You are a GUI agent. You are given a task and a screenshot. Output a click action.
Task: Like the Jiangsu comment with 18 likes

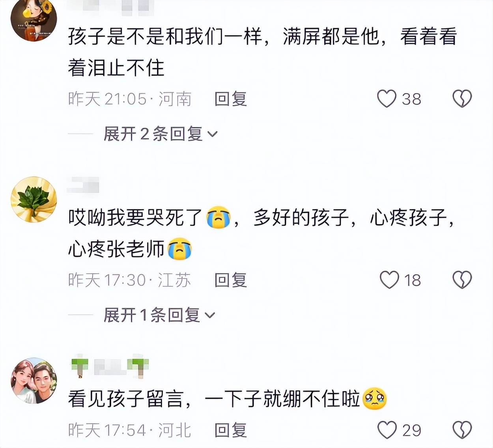(389, 280)
